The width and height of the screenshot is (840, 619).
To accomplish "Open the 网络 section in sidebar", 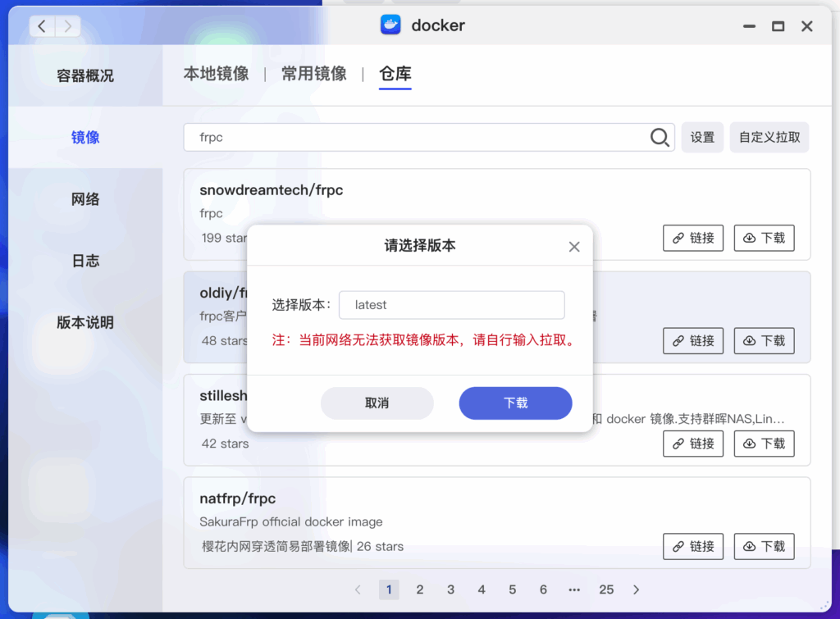I will 85,199.
